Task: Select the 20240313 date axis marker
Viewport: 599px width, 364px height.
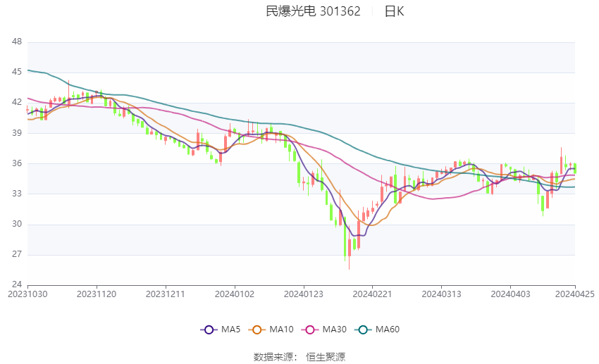Action: point(441,294)
